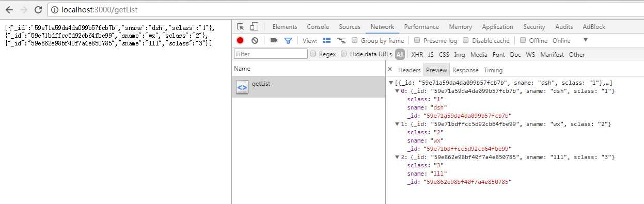The height and width of the screenshot is (204, 644).
Task: Enable Offline checkbox
Action: point(523,40)
